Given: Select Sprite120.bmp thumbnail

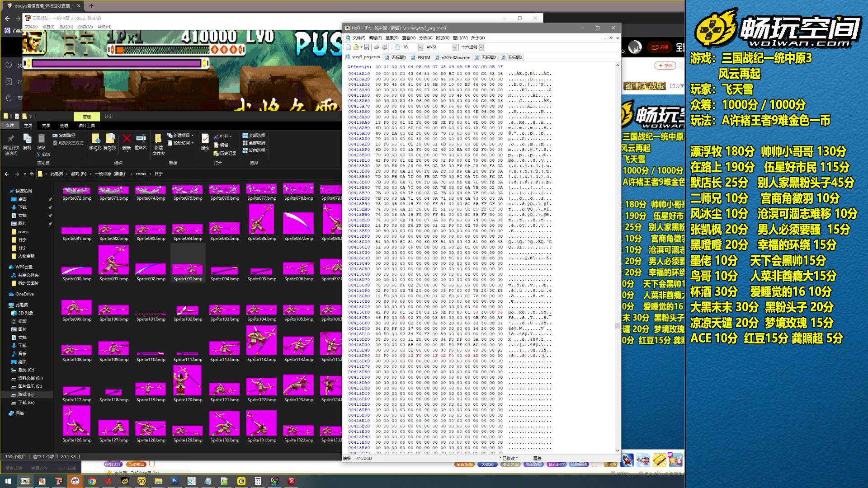Looking at the screenshot, I should (x=188, y=384).
